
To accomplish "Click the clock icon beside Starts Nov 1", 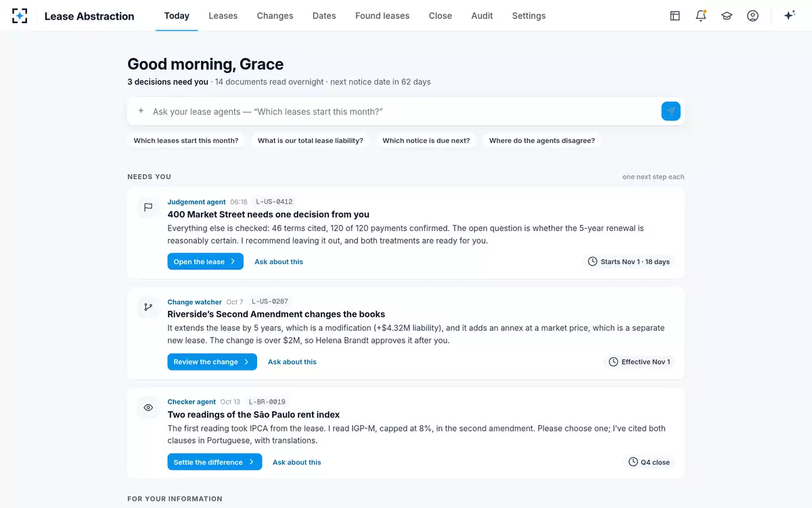I will point(593,261).
